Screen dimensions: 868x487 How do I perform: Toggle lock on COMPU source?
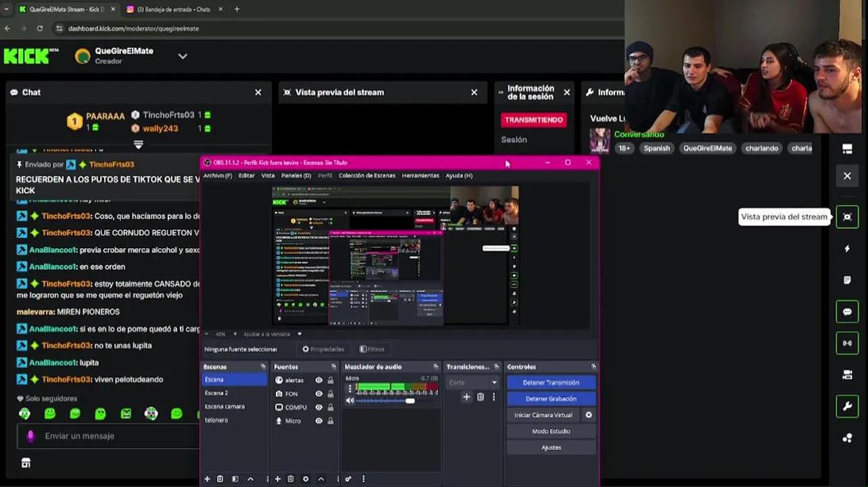[x=331, y=407]
